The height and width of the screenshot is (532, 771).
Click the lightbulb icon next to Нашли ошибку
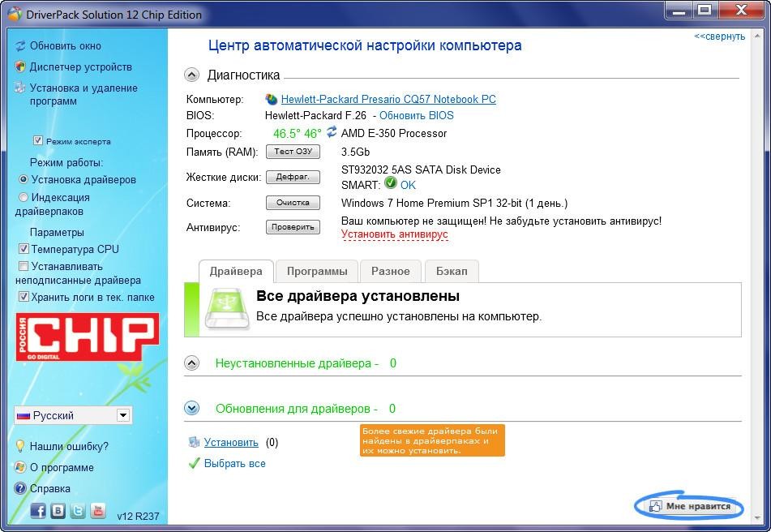20,447
